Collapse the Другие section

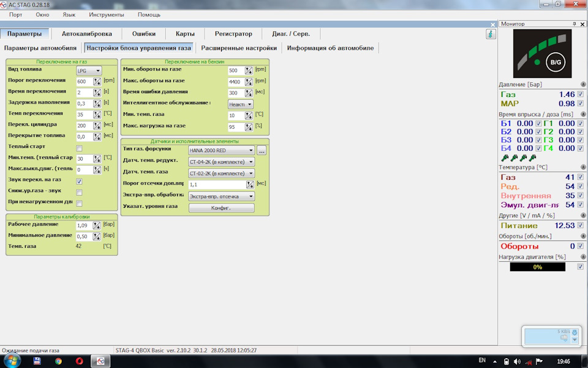pyautogui.click(x=583, y=215)
